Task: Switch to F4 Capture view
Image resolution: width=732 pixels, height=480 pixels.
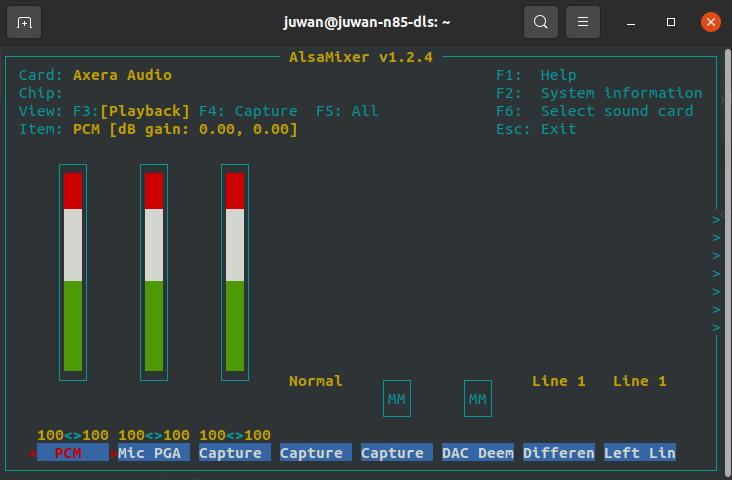Action: [248, 111]
